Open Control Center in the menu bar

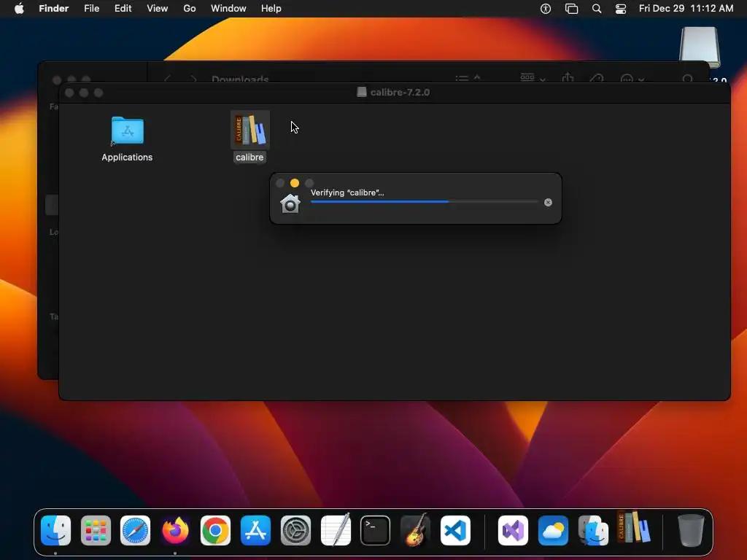[621, 9]
